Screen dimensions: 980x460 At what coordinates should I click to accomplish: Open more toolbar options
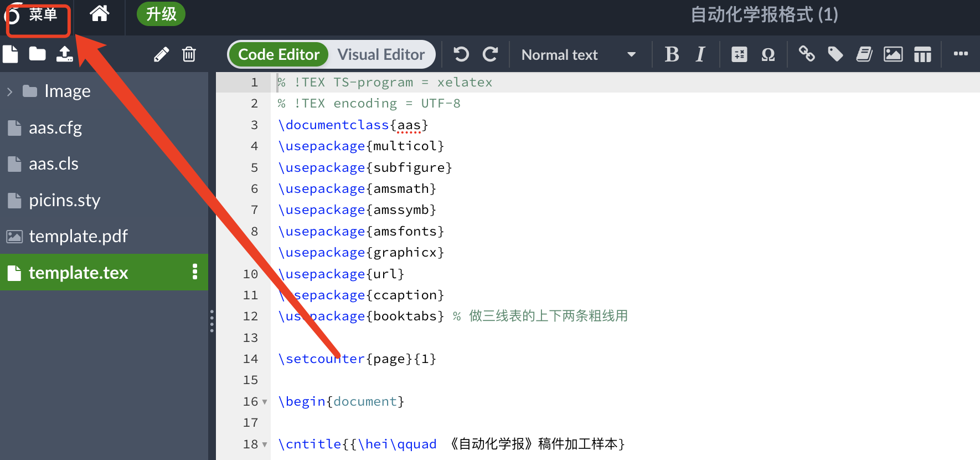(961, 54)
